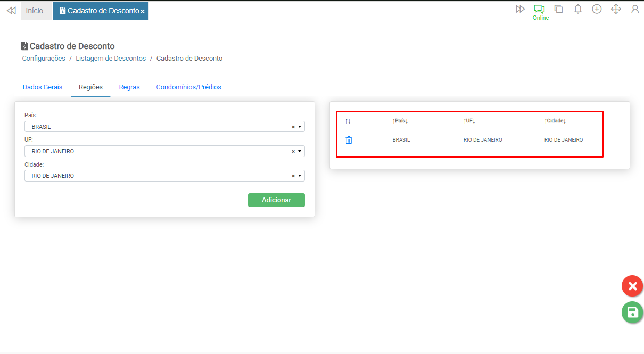This screenshot has height=354, width=644.
Task: Click the Online chat status icon
Action: point(540,10)
